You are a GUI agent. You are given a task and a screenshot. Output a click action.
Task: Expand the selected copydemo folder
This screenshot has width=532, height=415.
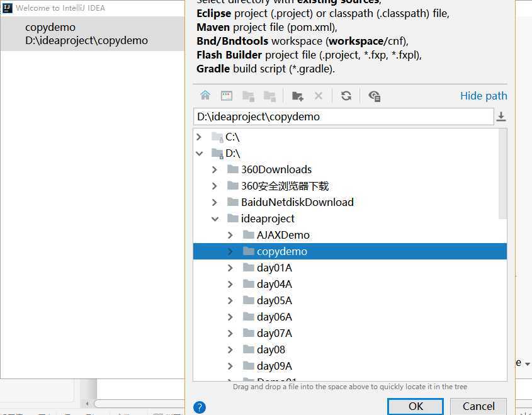click(x=230, y=251)
